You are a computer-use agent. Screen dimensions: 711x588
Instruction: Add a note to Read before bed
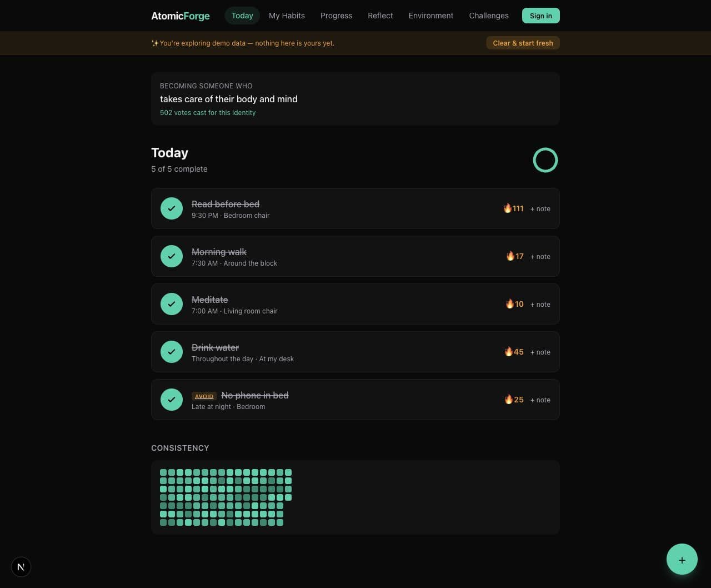coord(540,209)
